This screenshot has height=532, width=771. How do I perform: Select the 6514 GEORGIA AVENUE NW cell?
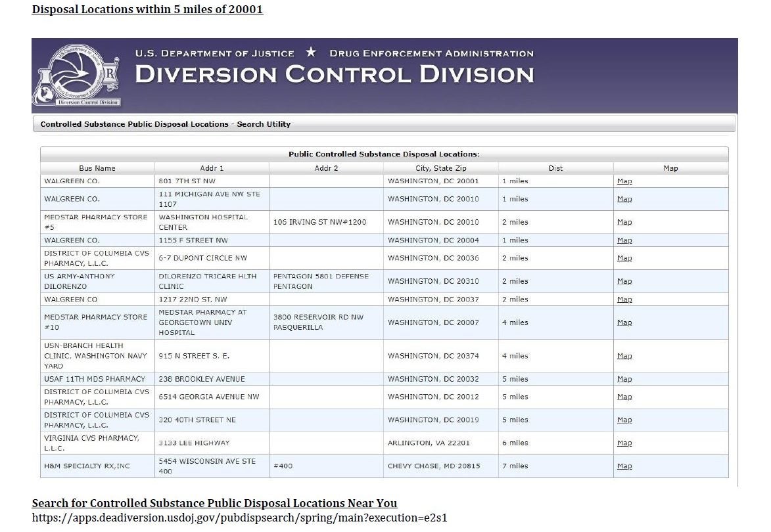(x=212, y=397)
